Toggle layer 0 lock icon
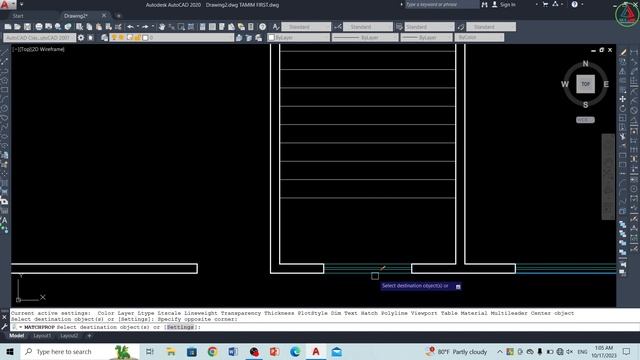This screenshot has width=640, height=360. click(x=138, y=38)
